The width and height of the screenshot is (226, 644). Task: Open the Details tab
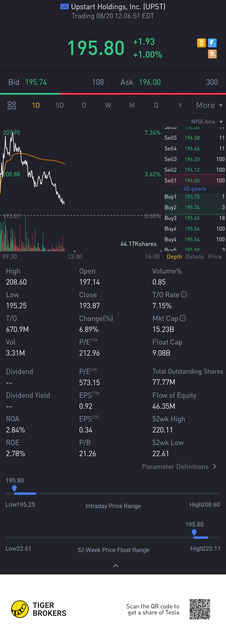click(195, 257)
